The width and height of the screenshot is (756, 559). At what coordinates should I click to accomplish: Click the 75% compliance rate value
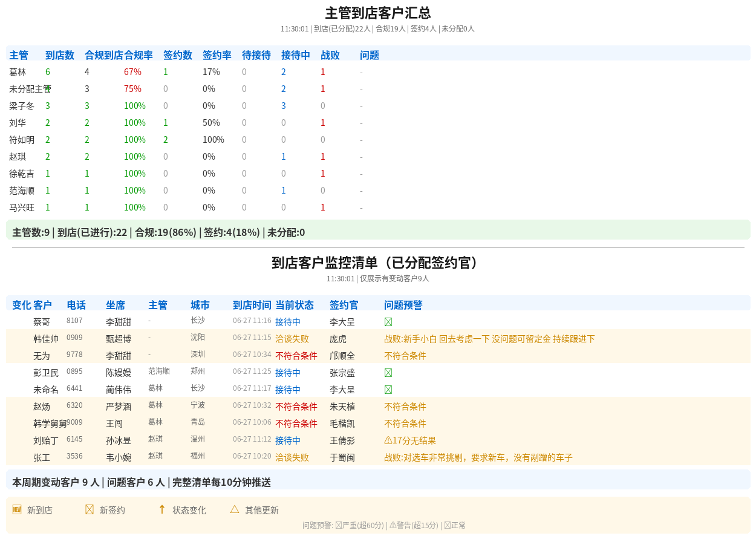[132, 89]
